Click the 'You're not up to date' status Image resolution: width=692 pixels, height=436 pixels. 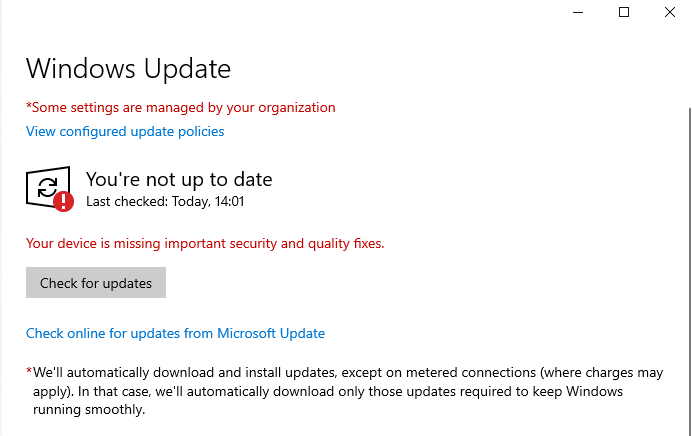[x=179, y=179]
